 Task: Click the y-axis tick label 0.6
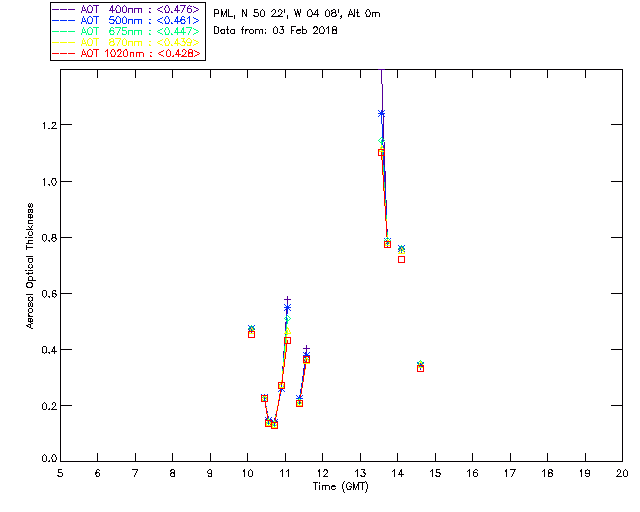coord(49,294)
